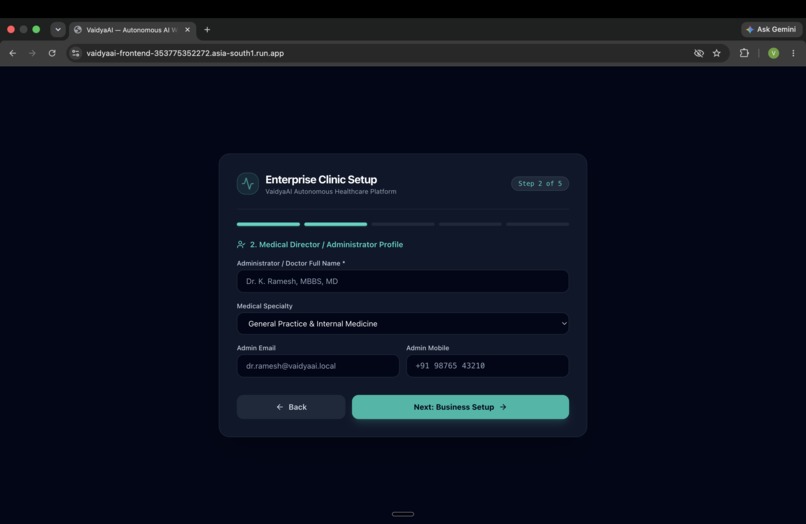The height and width of the screenshot is (524, 806).
Task: Open the green profile avatar
Action: 773,53
